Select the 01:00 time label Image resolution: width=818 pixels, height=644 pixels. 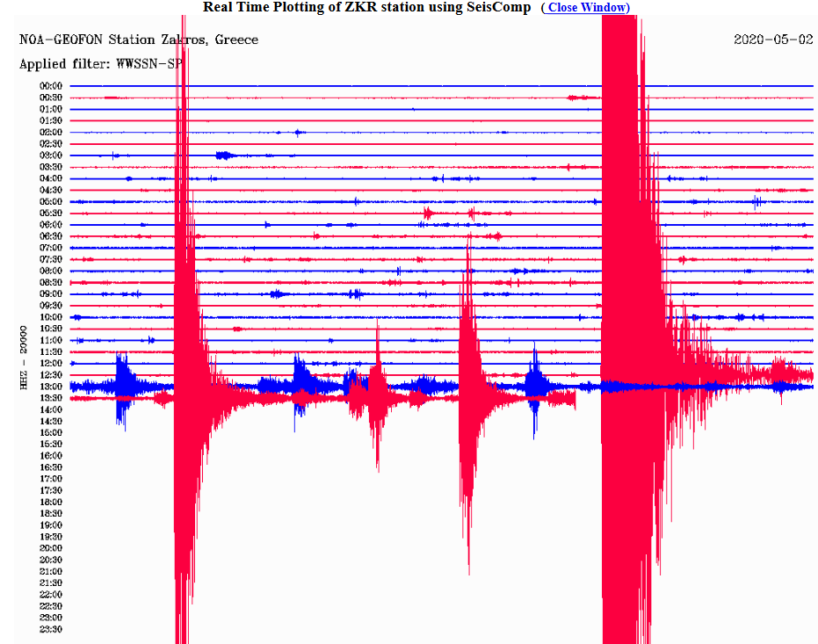50,109
